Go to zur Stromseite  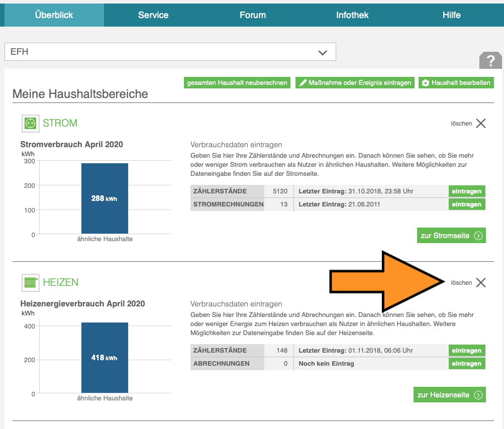coord(451,236)
